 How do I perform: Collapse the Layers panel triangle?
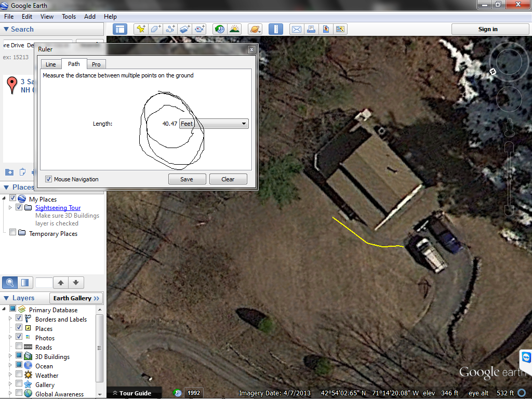coord(6,298)
